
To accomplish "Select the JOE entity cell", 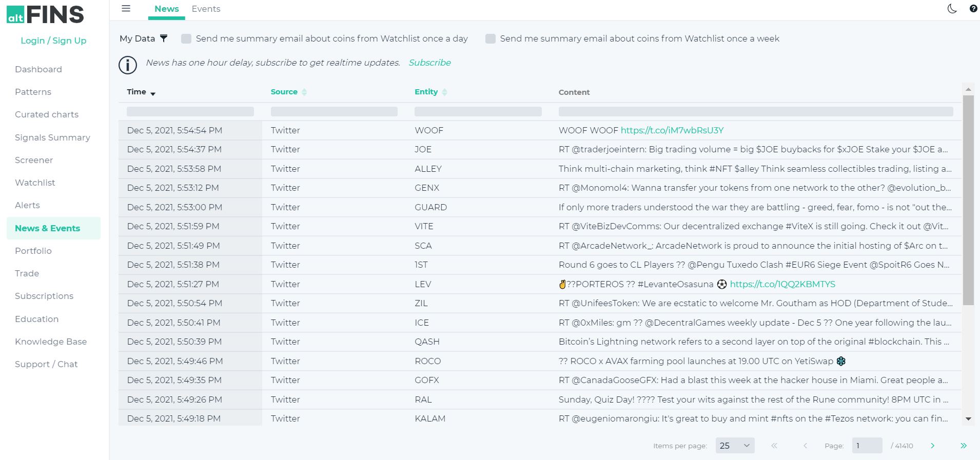I will point(478,149).
